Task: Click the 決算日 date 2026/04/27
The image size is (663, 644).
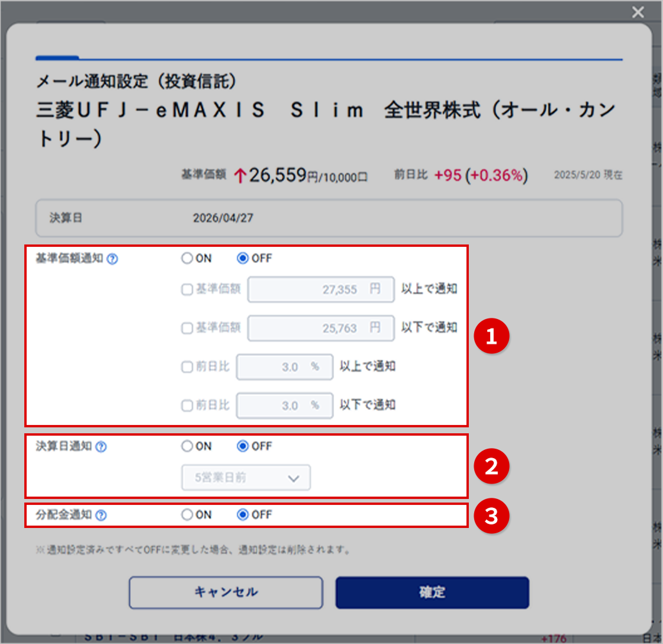Action: [x=223, y=218]
